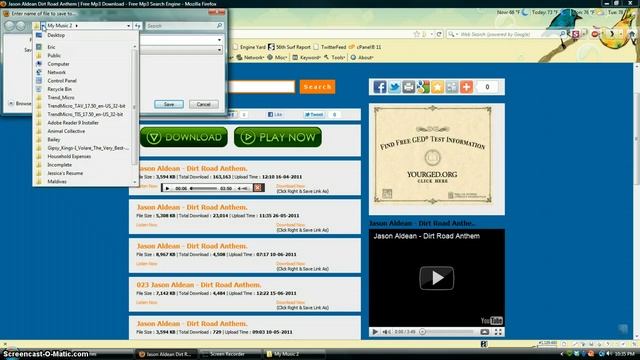
Task: Toggle fullscreen on the YouTube player
Action: [x=498, y=332]
